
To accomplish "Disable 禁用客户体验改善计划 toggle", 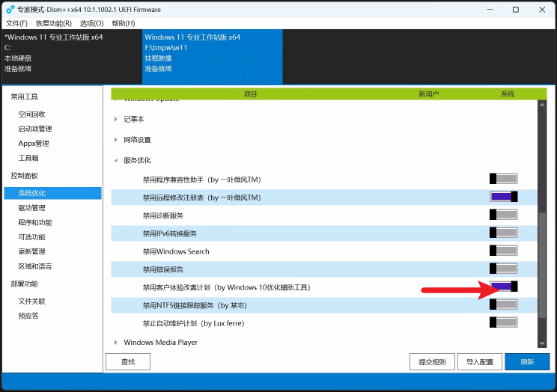I will (x=503, y=287).
